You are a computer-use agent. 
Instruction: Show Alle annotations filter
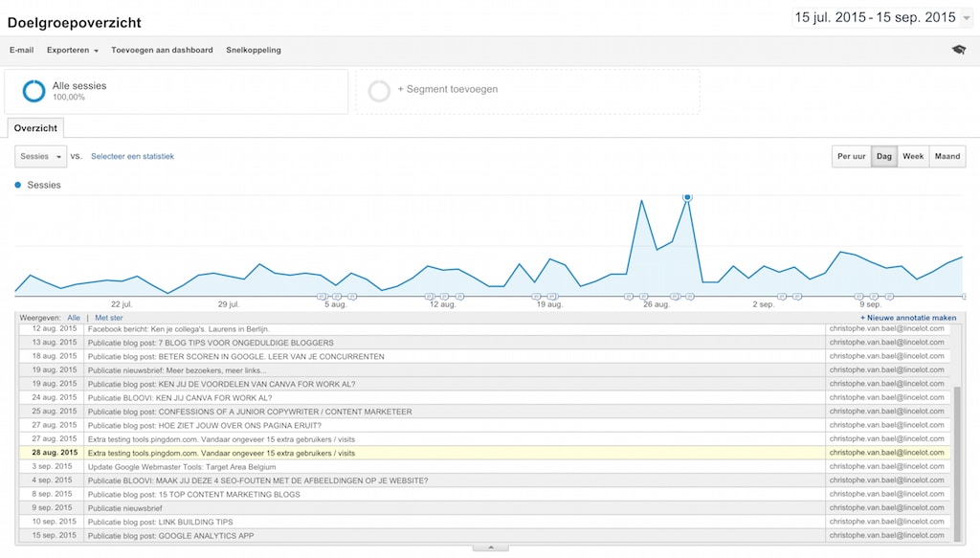[x=74, y=318]
